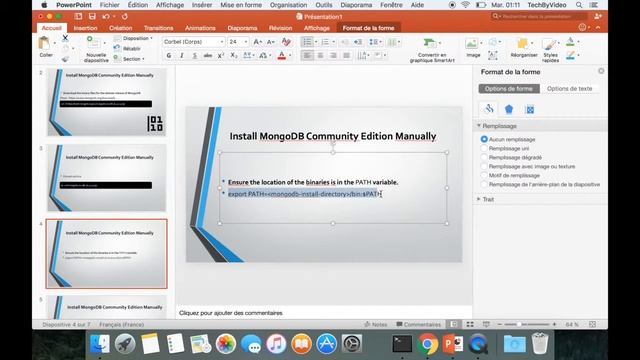This screenshot has width=640, height=360.
Task: Click Options de forme button
Action: click(x=509, y=89)
